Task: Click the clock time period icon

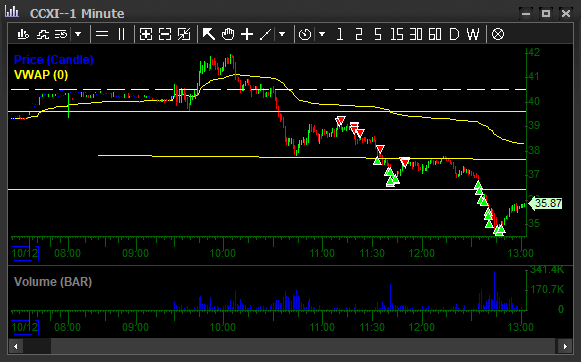Action: click(x=305, y=34)
